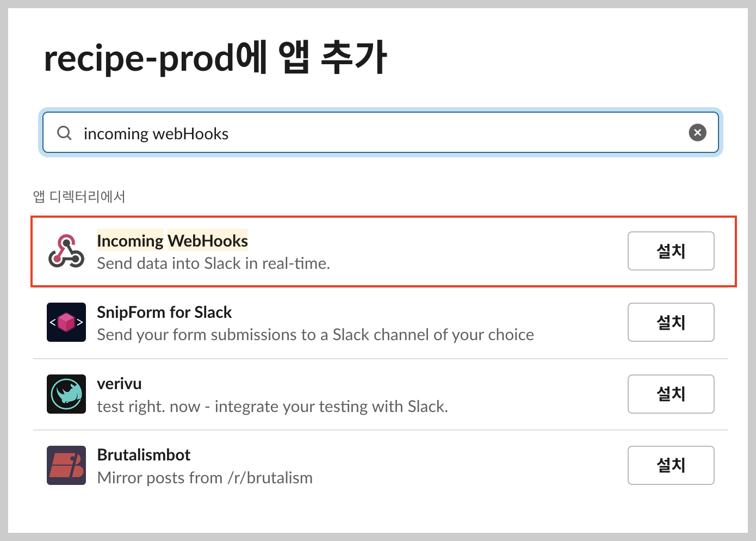The image size is (756, 541).
Task: Clear the search with the X icon
Action: (697, 132)
